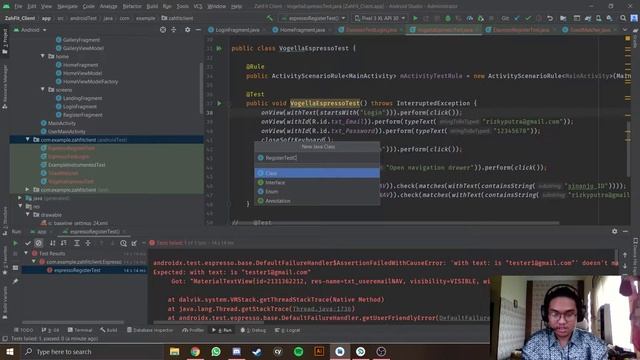Image resolution: width=640 pixels, height=360 pixels.
Task: Select Interface in New Java Class popup
Action: click(x=317, y=182)
